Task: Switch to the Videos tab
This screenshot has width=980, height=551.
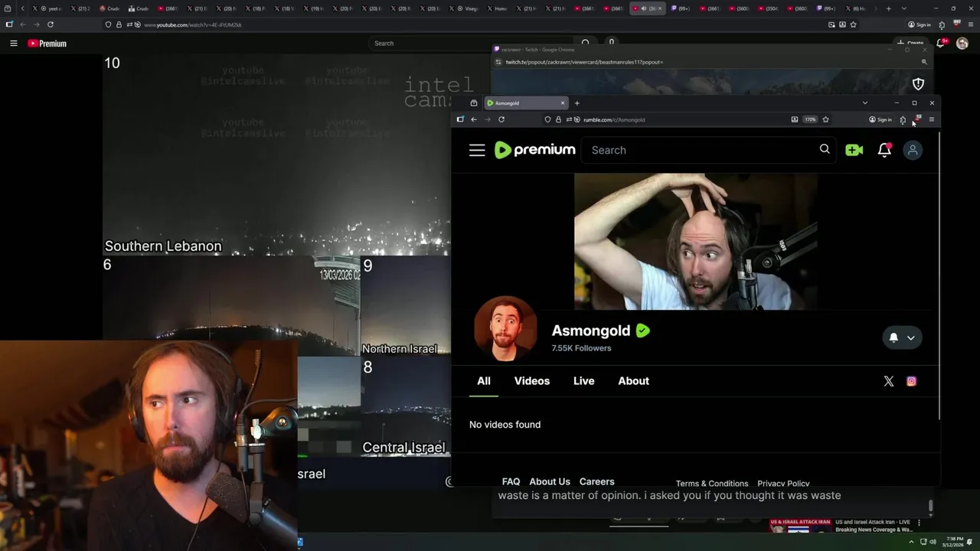Action: pyautogui.click(x=532, y=381)
